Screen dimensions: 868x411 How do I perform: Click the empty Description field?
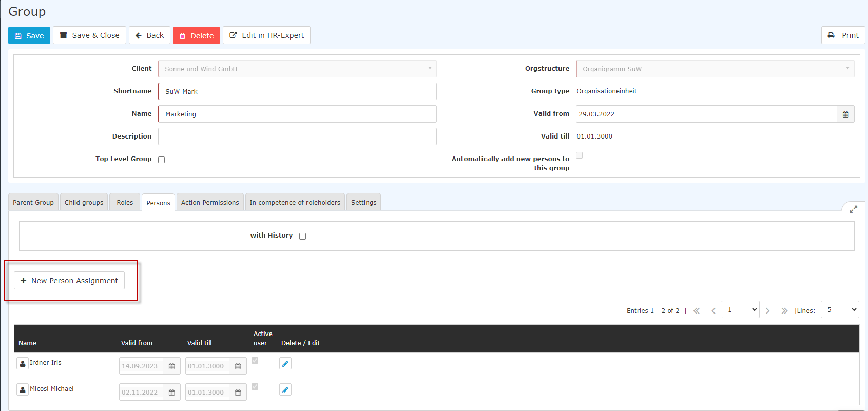pyautogui.click(x=297, y=136)
